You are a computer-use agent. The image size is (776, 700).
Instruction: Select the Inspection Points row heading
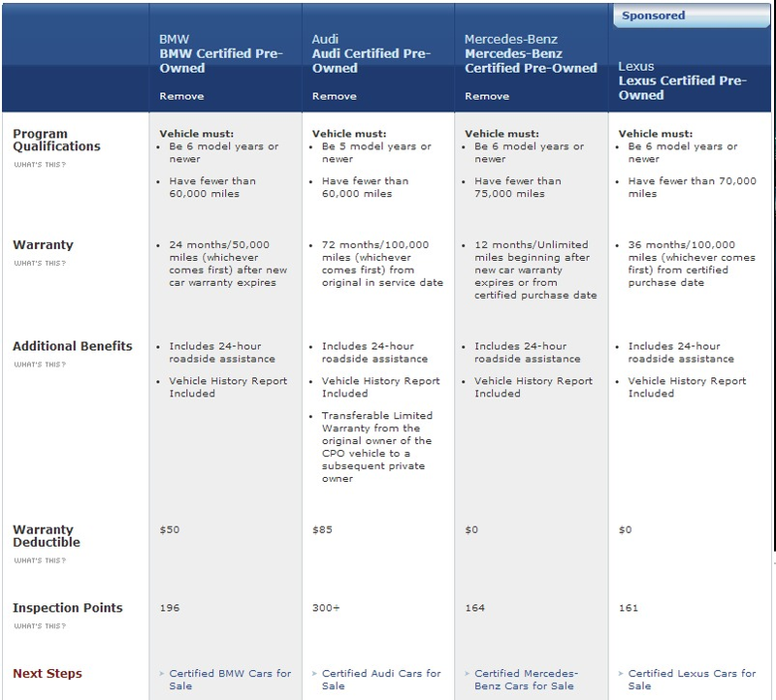click(67, 608)
